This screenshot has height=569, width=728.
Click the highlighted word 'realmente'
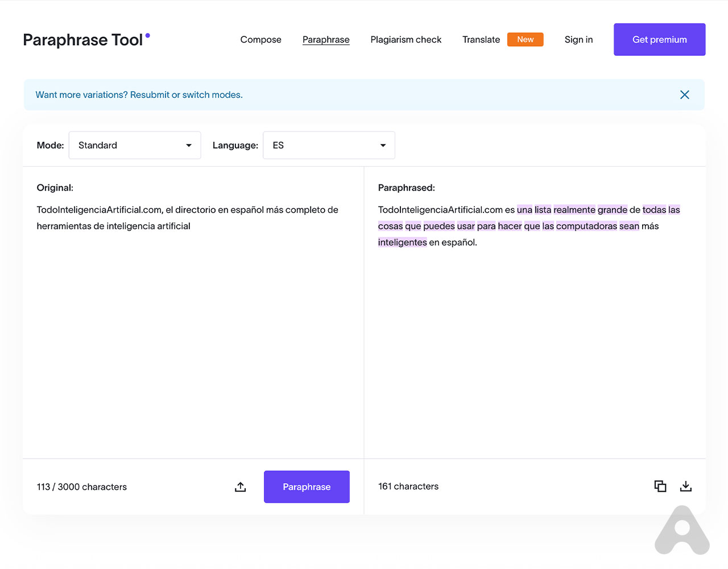(574, 210)
